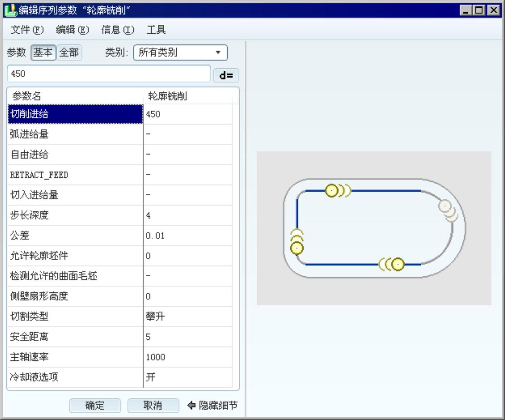Open the 文件(F) menu
The width and height of the screenshot is (505, 420).
27,30
